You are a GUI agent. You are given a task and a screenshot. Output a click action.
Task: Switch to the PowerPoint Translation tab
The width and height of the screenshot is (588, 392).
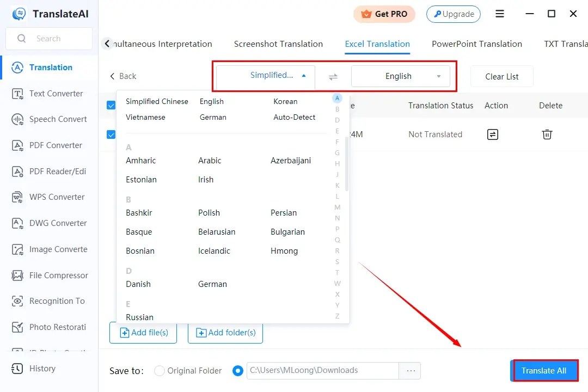click(476, 44)
